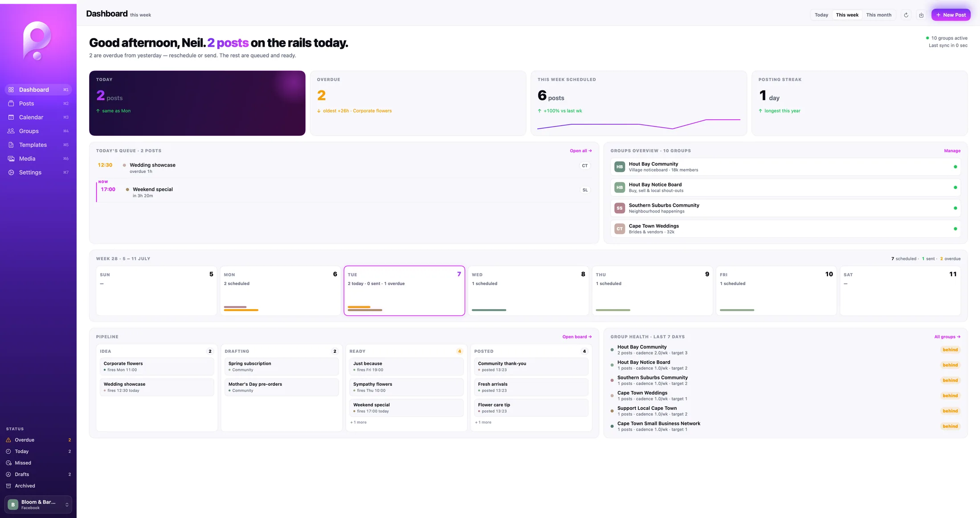Open the pipeline board link
The image size is (980, 518).
pos(577,337)
